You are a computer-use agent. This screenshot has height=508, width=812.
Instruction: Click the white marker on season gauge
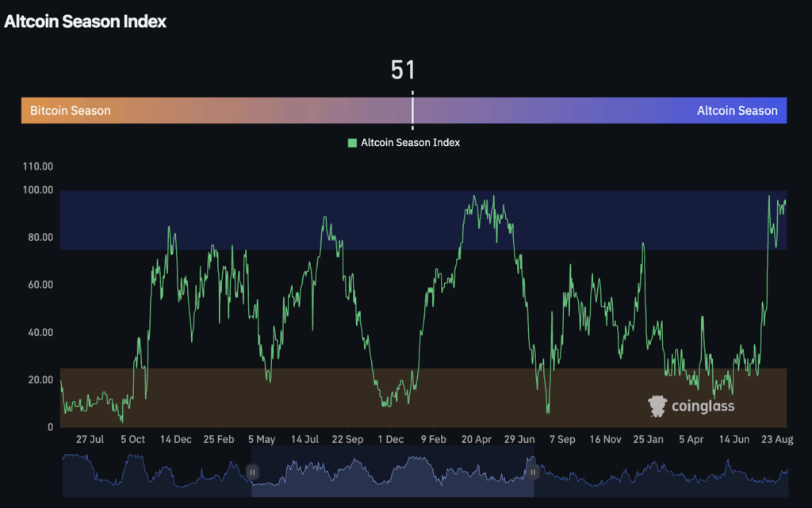(x=412, y=110)
